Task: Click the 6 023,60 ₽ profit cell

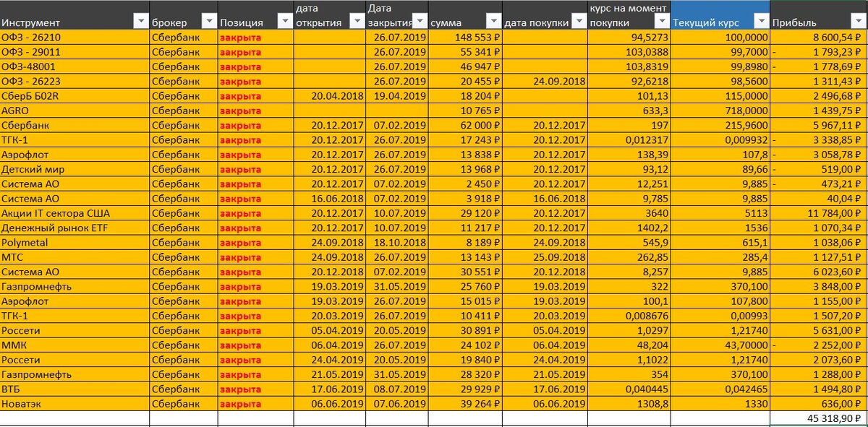Action: (x=819, y=272)
